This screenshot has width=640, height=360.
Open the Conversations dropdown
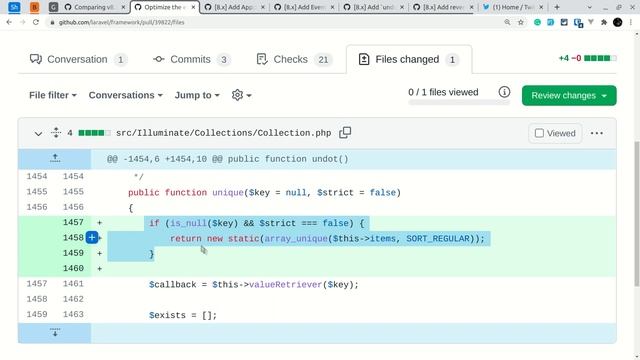pos(126,95)
